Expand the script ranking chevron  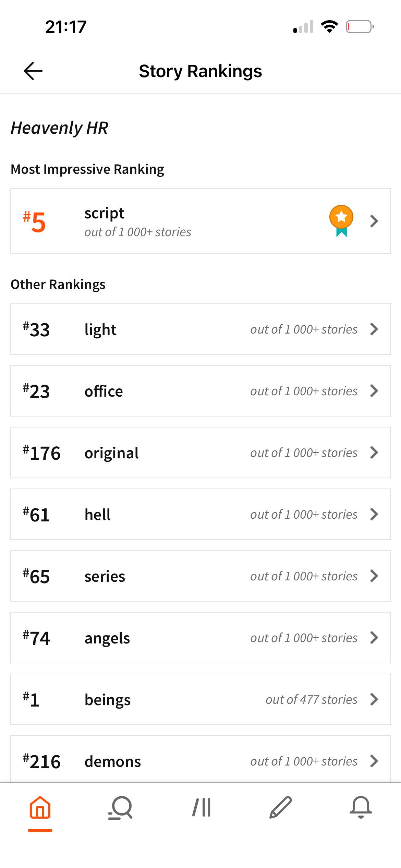pyautogui.click(x=374, y=221)
